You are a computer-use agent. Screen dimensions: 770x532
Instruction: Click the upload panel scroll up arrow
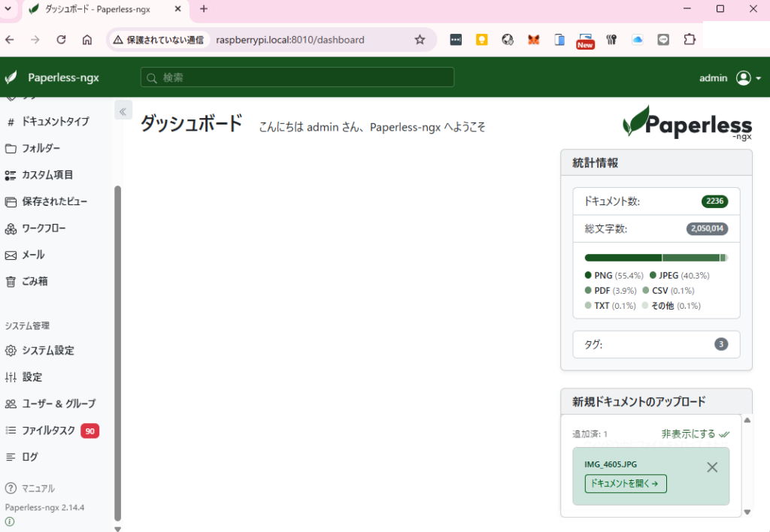click(x=747, y=420)
